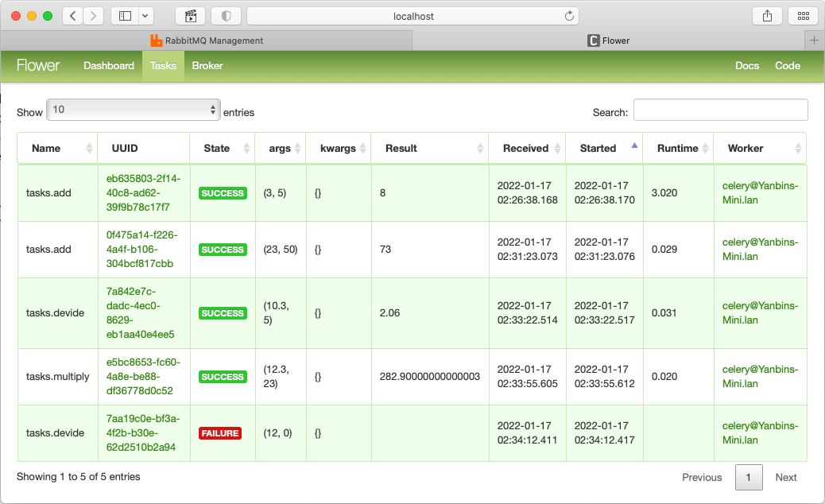Add a new tab with plus icon

tap(813, 41)
